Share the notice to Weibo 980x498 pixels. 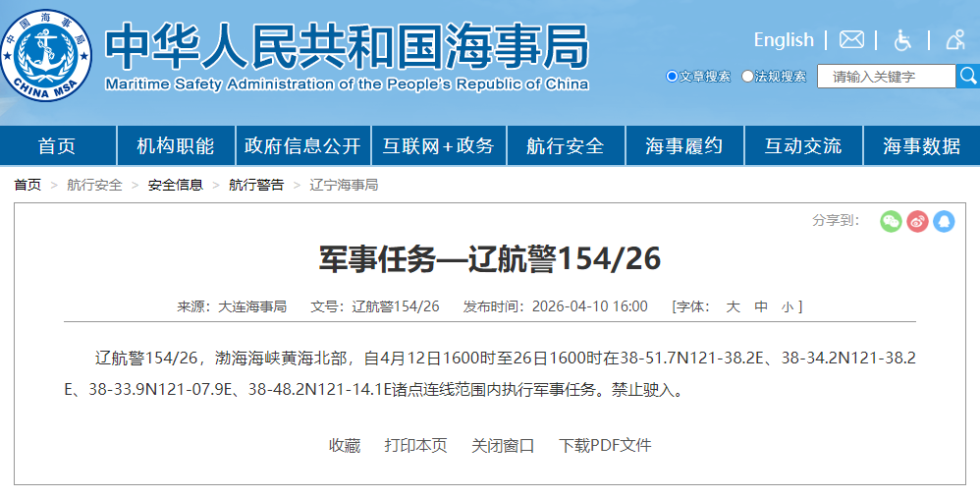(x=917, y=221)
